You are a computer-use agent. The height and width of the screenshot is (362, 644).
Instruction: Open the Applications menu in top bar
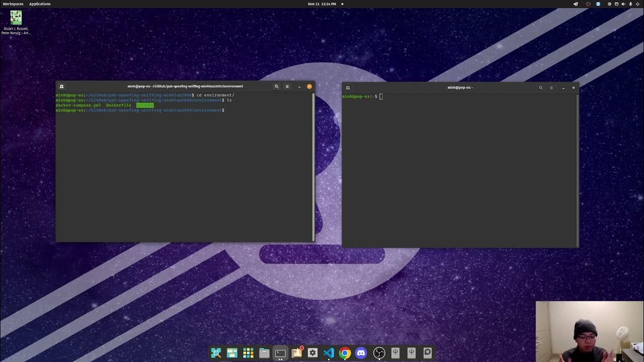(x=40, y=4)
